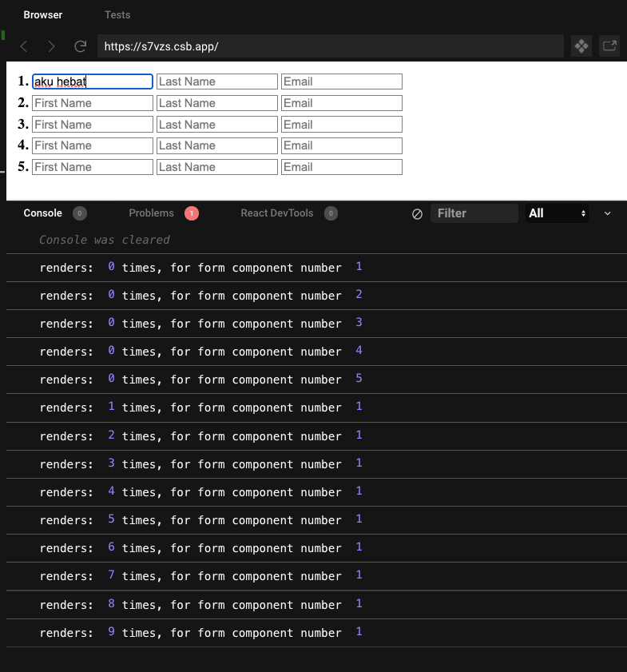Image resolution: width=627 pixels, height=672 pixels.
Task: Click the browser back arrow
Action: click(x=24, y=46)
